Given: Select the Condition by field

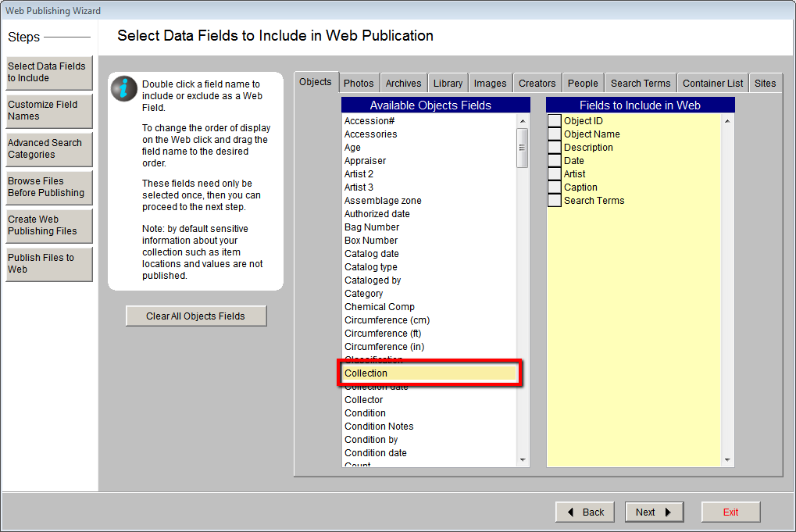Looking at the screenshot, I should [429, 440].
